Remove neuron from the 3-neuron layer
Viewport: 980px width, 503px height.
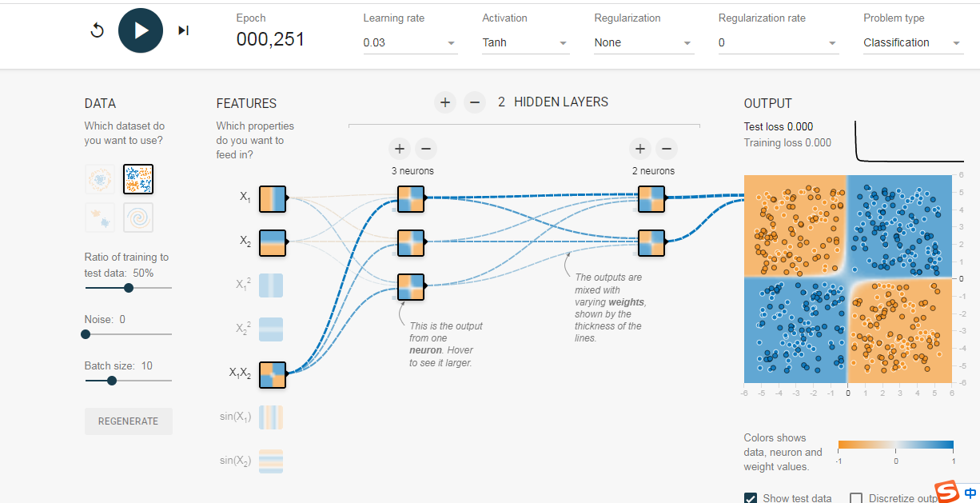426,149
